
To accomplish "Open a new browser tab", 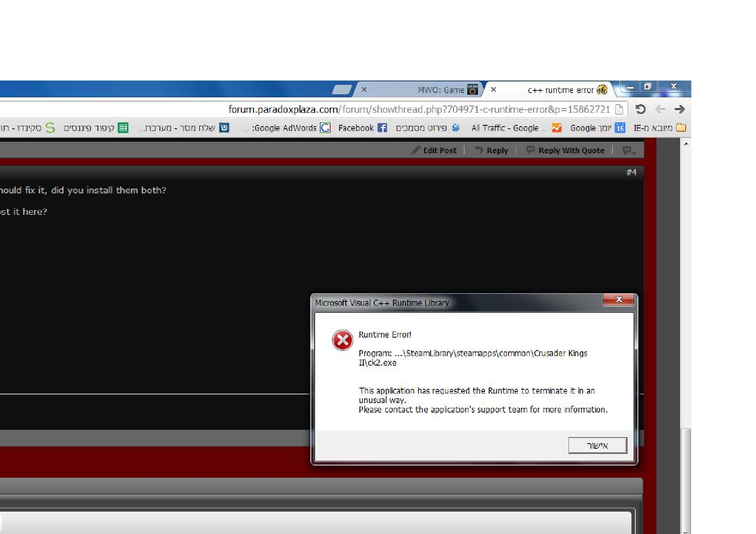I will point(342,90).
